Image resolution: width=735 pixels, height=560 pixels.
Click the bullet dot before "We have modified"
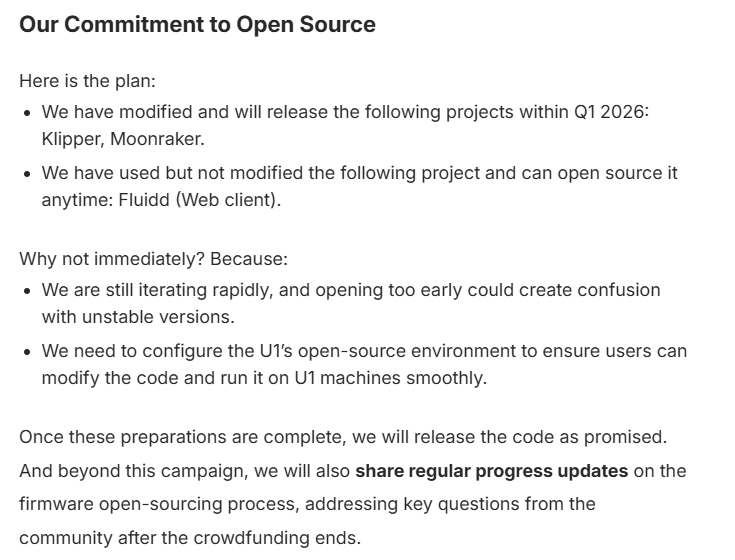27,112
